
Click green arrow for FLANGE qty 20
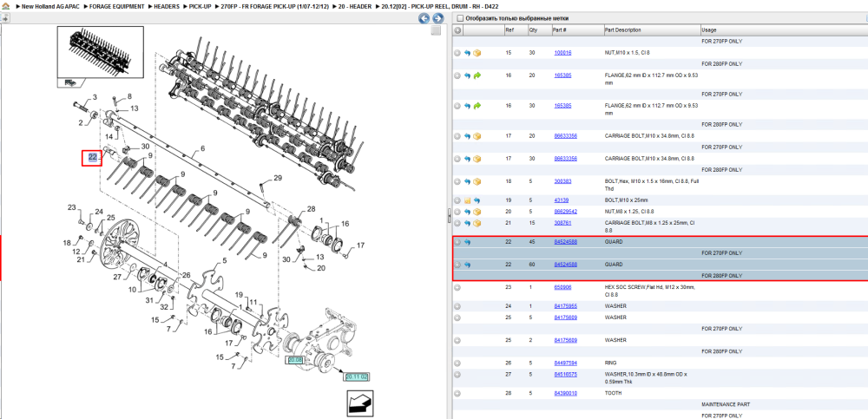point(477,75)
